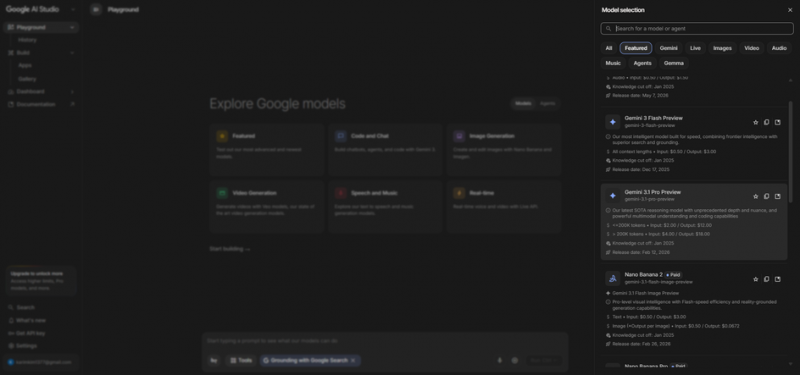The height and width of the screenshot is (375, 800).
Task: Copy the gemini-3.1-flash-image-preview model ID
Action: [x=766, y=279]
